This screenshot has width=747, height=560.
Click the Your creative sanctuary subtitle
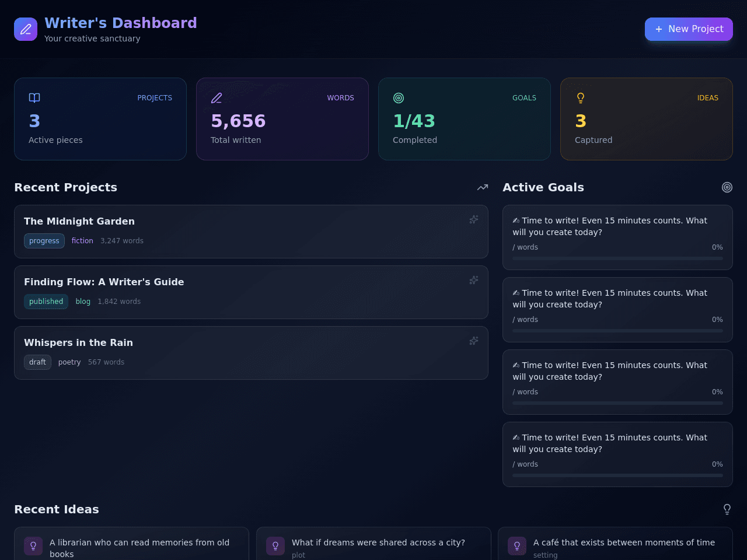pyautogui.click(x=92, y=38)
